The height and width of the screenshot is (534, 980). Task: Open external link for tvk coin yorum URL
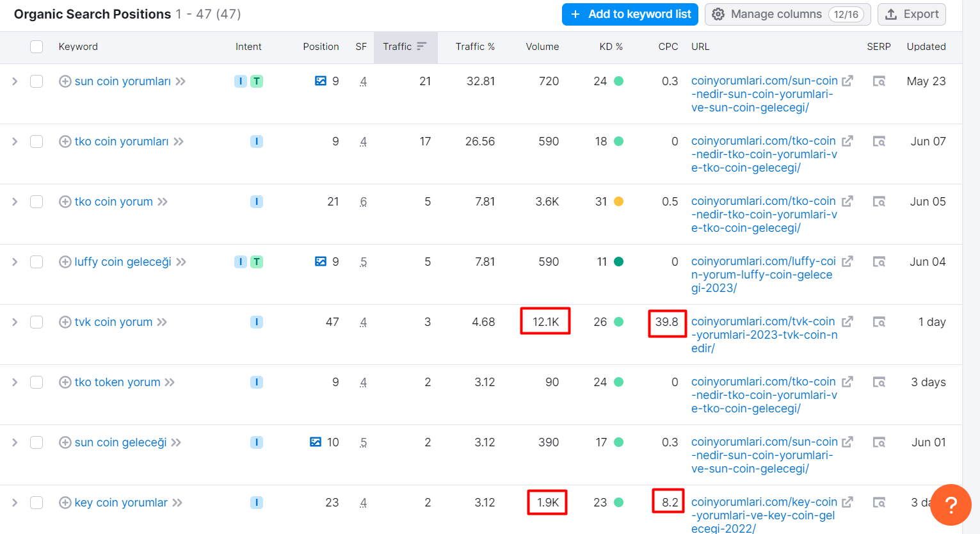847,321
